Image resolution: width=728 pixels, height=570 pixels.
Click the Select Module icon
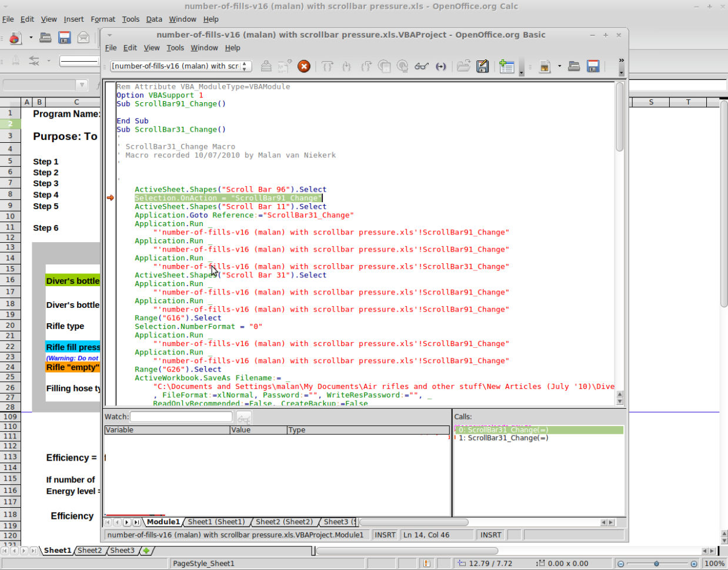click(506, 66)
